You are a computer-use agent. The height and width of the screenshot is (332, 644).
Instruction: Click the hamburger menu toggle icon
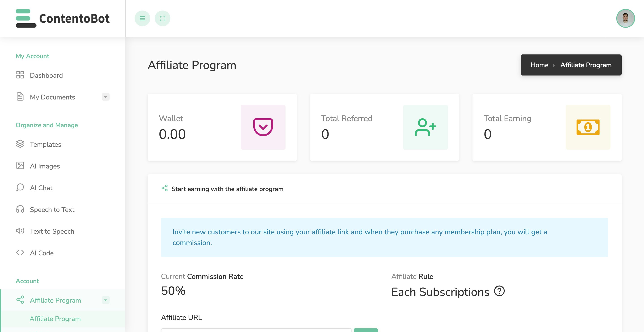[142, 18]
